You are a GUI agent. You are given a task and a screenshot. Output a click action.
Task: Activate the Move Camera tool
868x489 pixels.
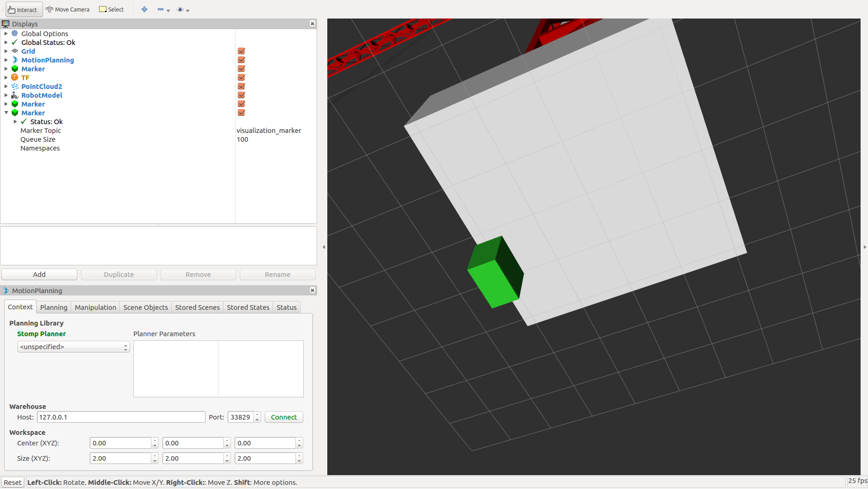coord(68,9)
